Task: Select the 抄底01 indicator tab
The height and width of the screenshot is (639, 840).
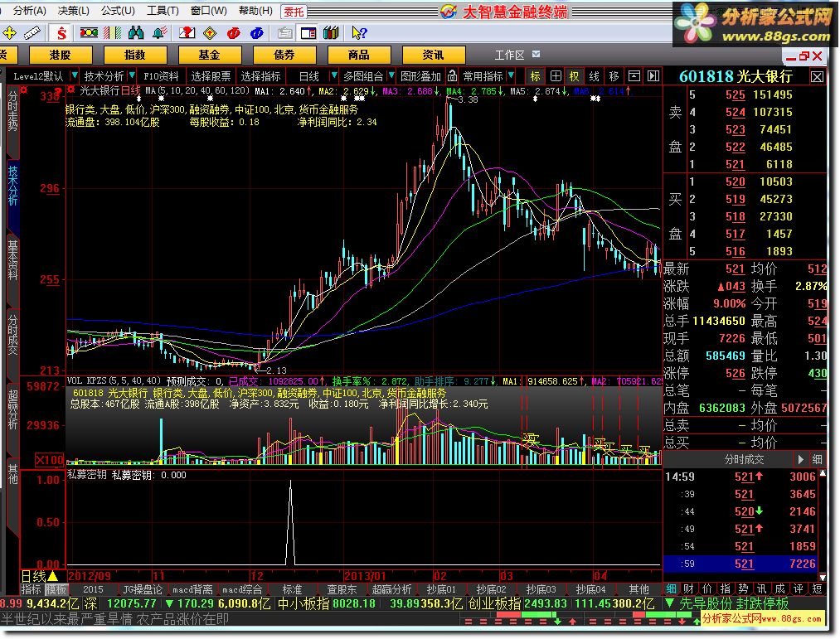Action: 441,589
